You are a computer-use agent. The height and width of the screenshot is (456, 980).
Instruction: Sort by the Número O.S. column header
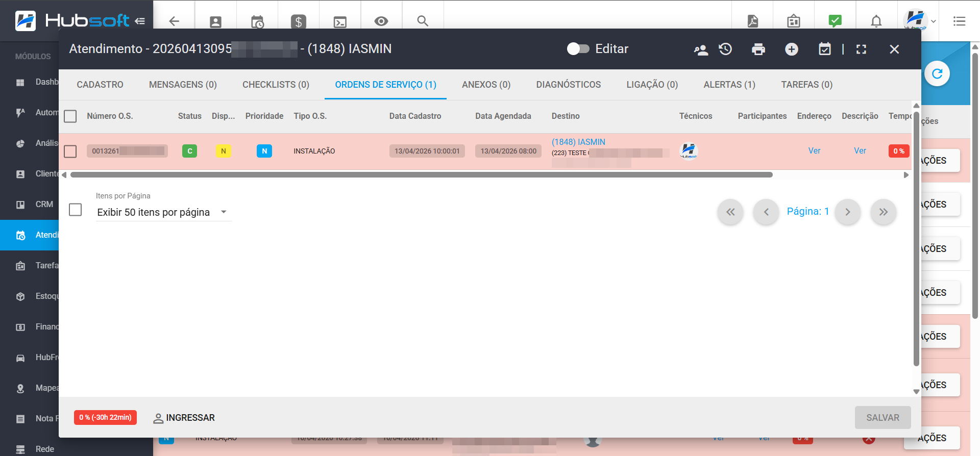pyautogui.click(x=110, y=116)
